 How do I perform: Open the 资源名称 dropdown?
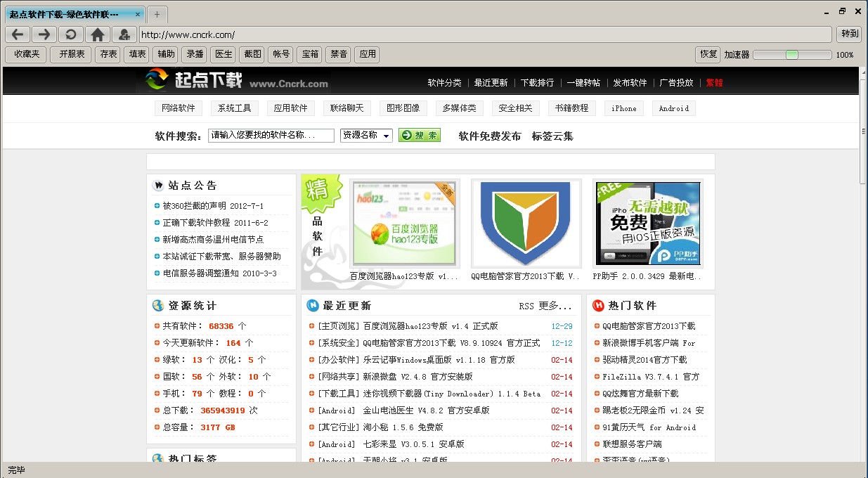click(x=366, y=135)
